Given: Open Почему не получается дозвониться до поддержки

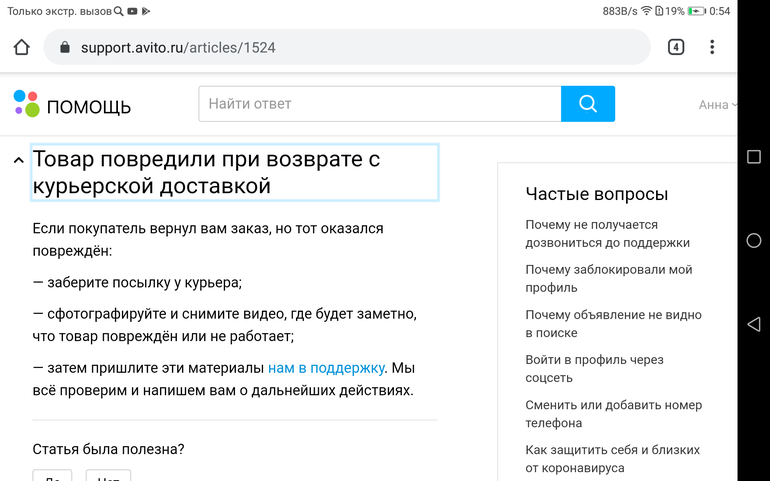Looking at the screenshot, I should 607,234.
